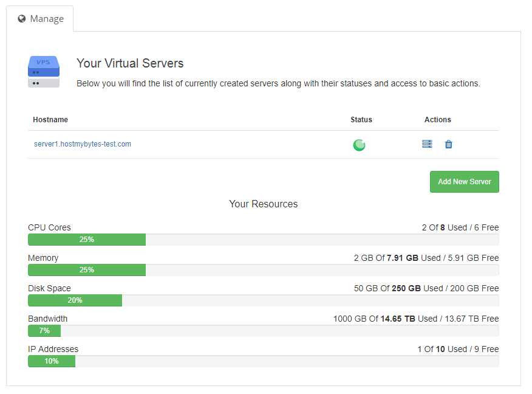Screen dimensions: 532x394
Task: Click the Your Resources section title
Action: tap(264, 204)
